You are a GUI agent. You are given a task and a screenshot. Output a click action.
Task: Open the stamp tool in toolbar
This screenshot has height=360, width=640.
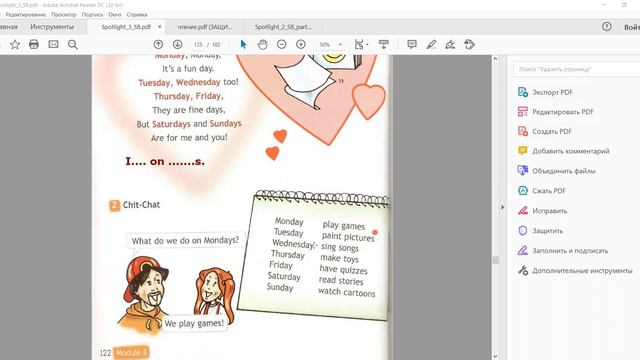tap(469, 44)
